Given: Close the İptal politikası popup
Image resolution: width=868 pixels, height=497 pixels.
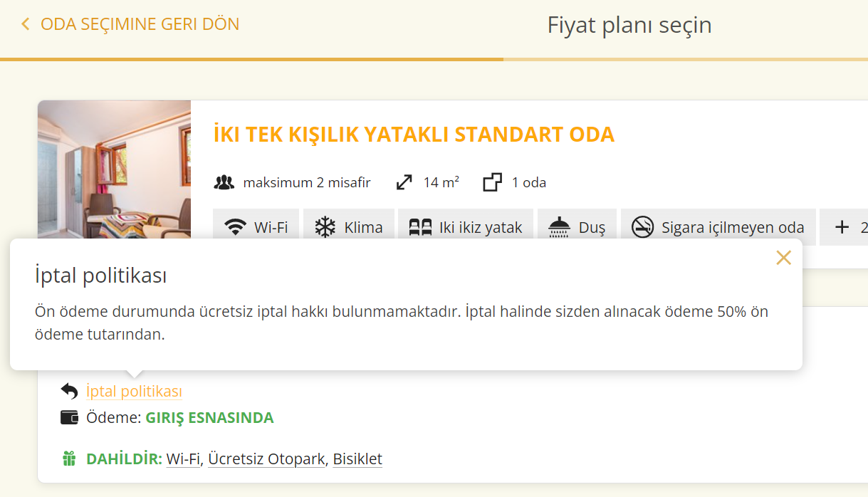Looking at the screenshot, I should point(783,258).
